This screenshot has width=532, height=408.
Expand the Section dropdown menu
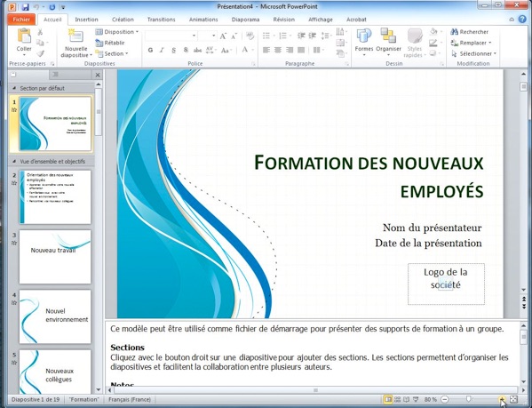(112, 53)
